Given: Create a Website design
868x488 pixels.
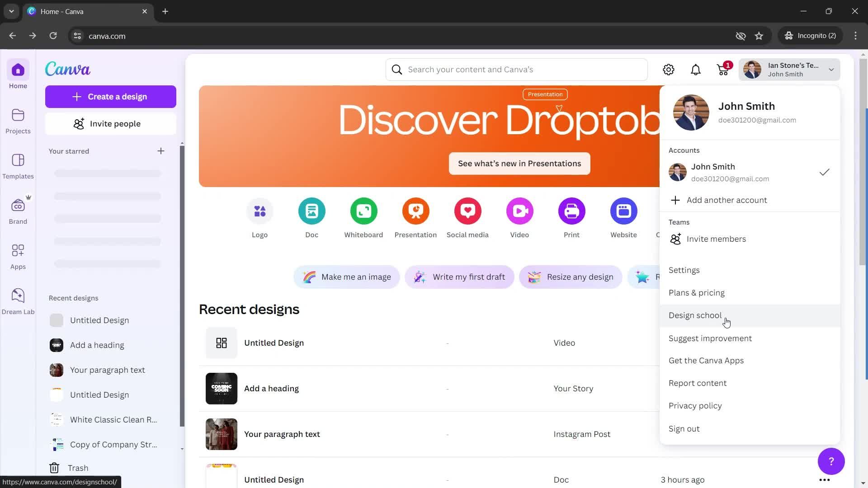Looking at the screenshot, I should point(624,219).
